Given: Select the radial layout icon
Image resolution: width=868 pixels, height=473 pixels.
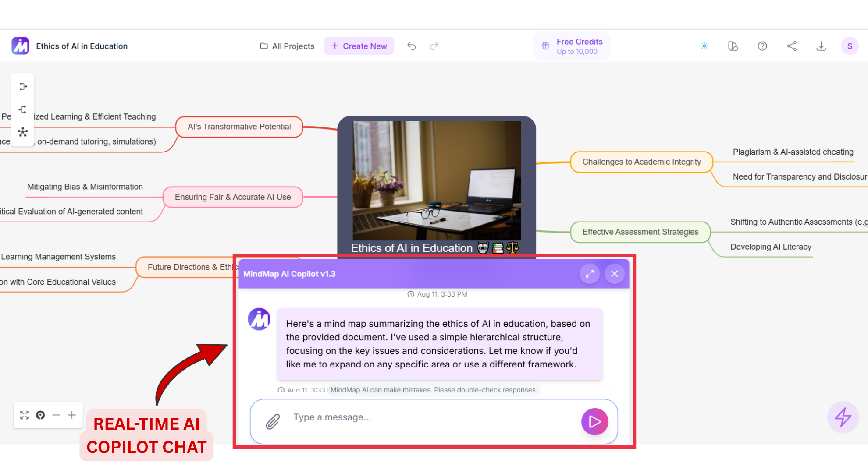Looking at the screenshot, I should (23, 132).
